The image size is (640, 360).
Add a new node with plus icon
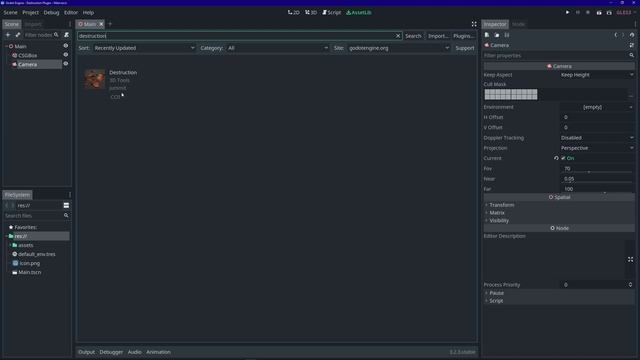point(8,35)
